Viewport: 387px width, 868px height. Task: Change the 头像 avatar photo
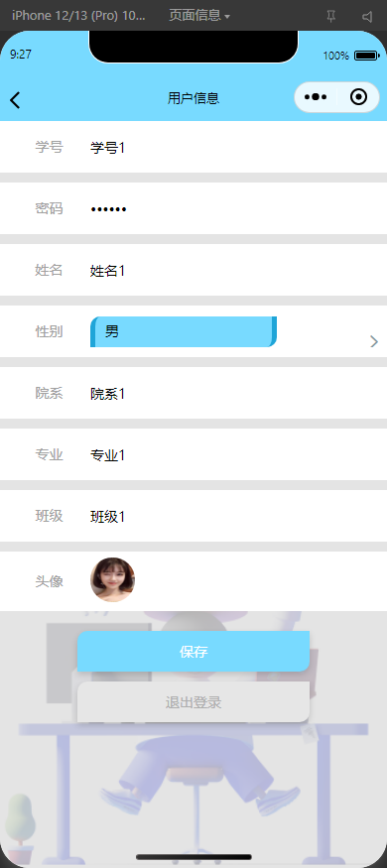[x=112, y=579]
